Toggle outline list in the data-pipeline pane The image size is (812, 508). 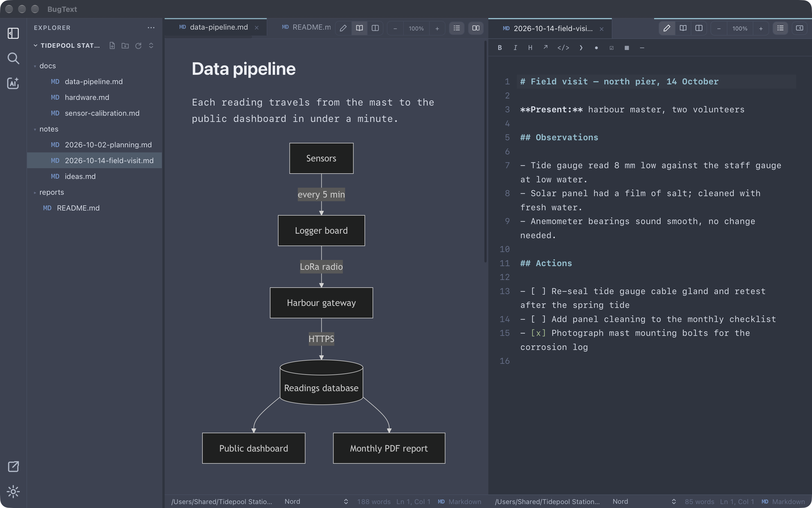[x=457, y=28]
